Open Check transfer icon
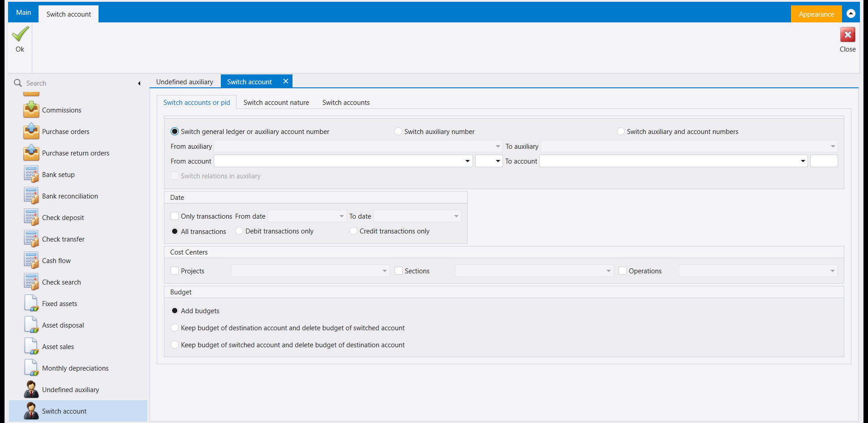 point(31,239)
